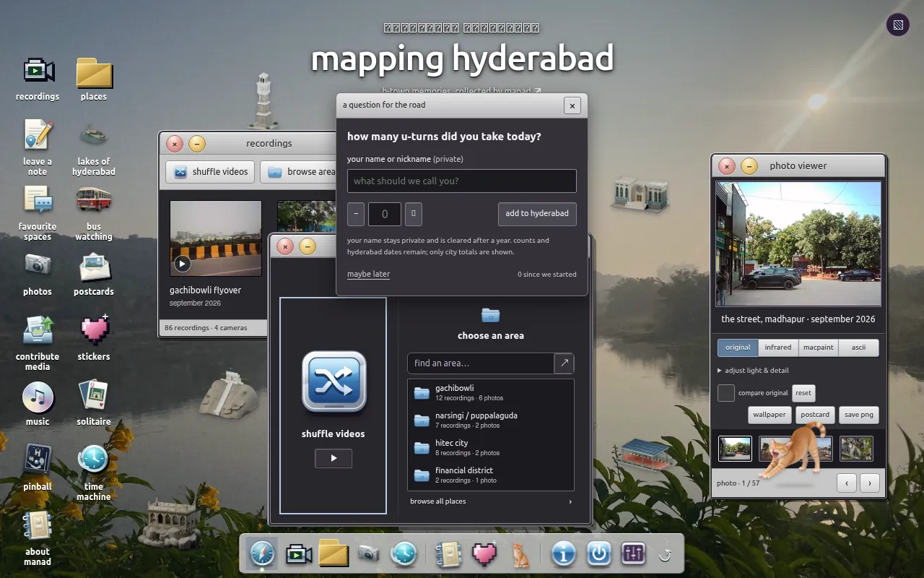Launch the music desktop icon
This screenshot has height=578, width=924.
[x=38, y=403]
